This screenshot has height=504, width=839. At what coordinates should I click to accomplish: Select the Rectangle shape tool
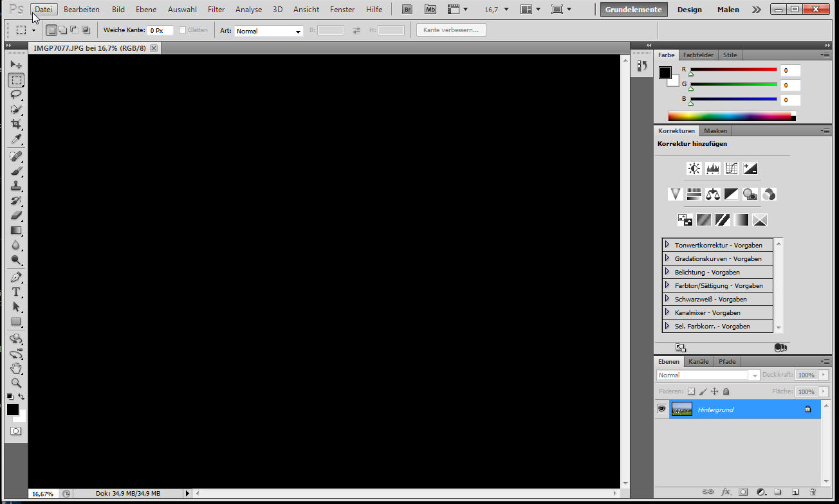[x=16, y=321]
